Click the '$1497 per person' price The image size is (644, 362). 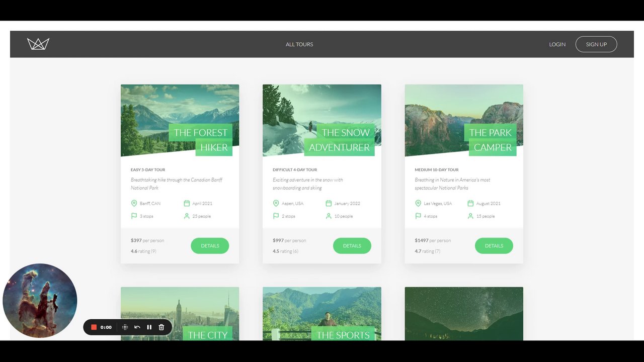point(433,240)
